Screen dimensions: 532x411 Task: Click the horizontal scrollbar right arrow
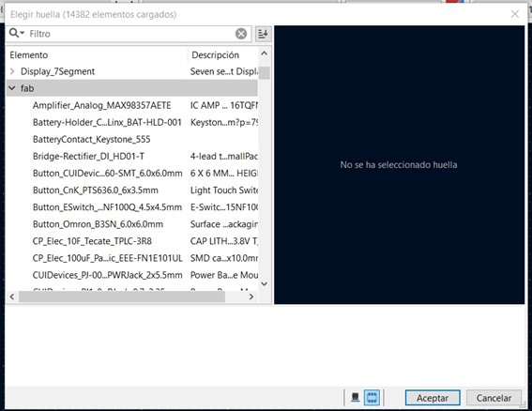(251, 297)
